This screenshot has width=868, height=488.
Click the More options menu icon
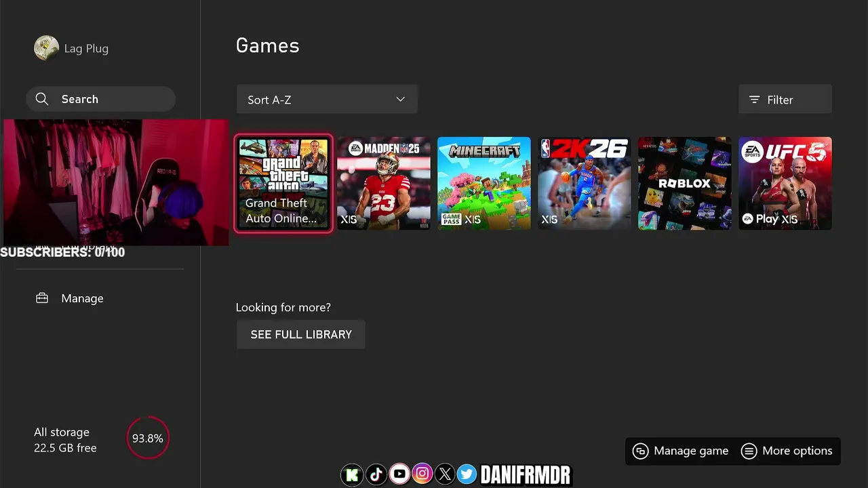coord(749,451)
